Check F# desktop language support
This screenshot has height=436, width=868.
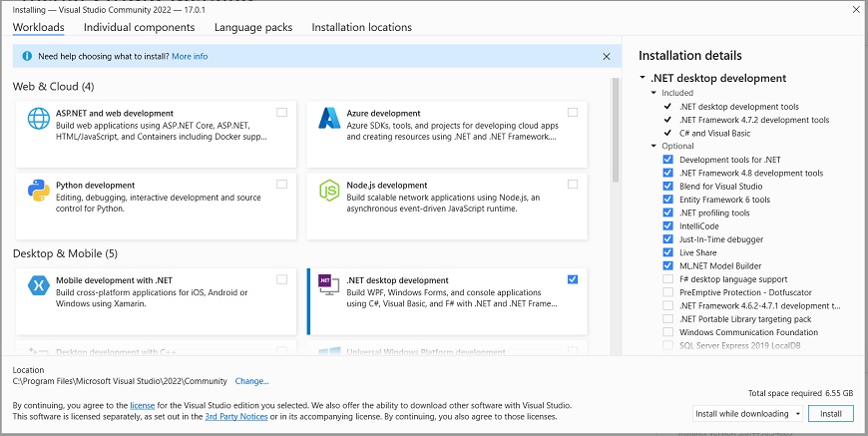[x=667, y=279]
